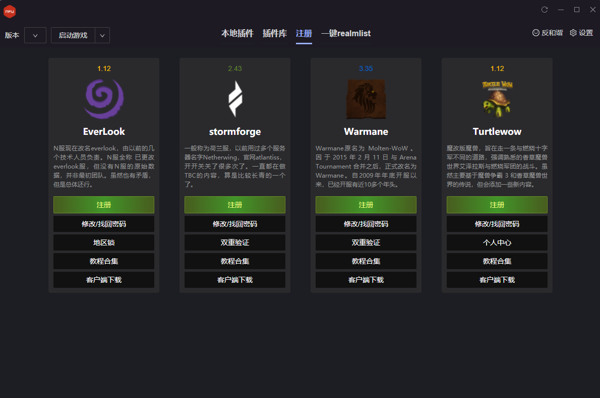Viewport: 600px width, 398px height.
Task: Expand the arrow beside 启动游戏
Action: [102, 35]
